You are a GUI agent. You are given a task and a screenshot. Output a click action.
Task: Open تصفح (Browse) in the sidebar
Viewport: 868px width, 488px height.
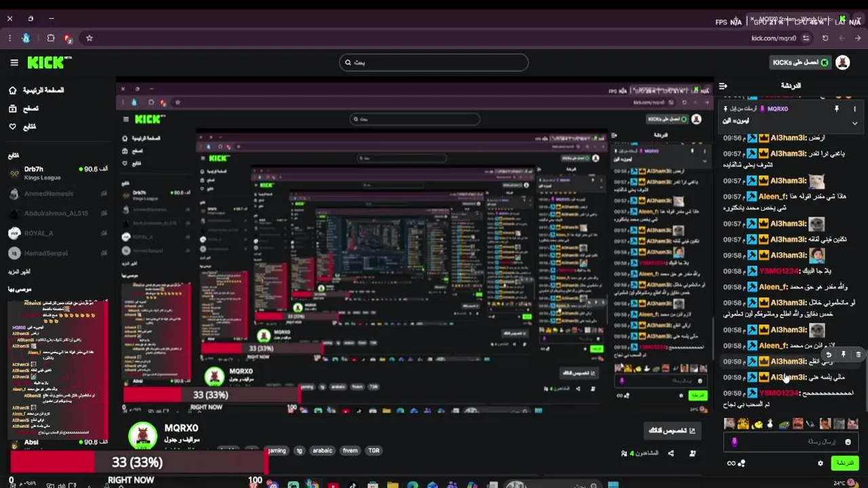point(24,108)
